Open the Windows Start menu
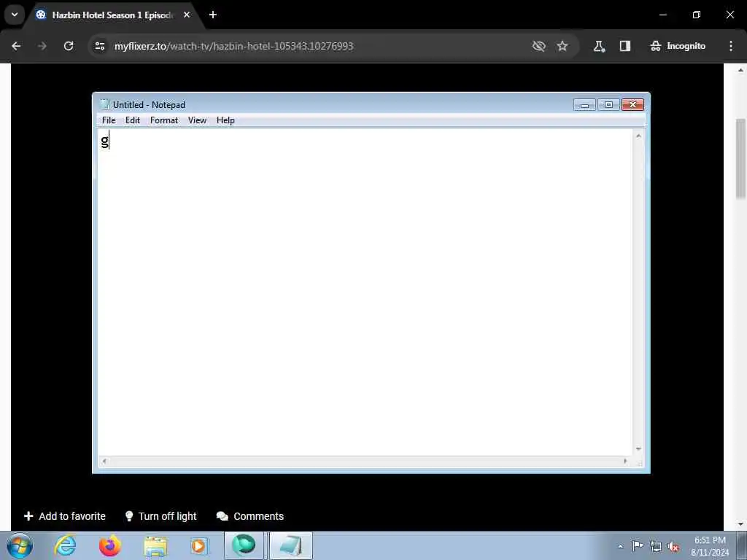Viewport: 747px width, 560px height. tap(20, 545)
